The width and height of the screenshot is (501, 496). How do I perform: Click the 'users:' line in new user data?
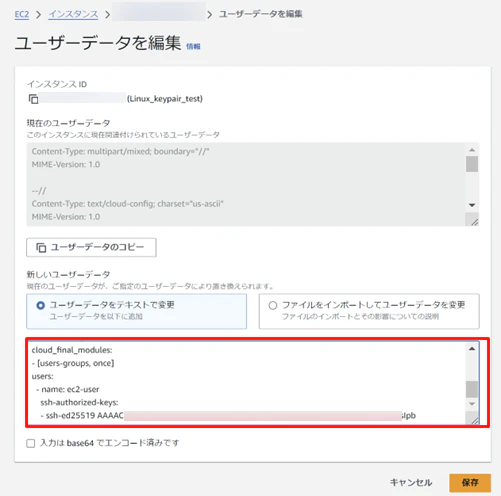42,376
